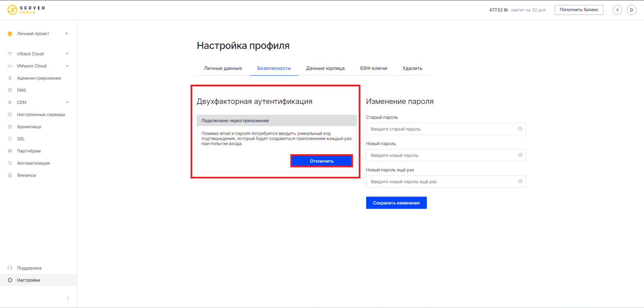Viewport: 644px width, 308px height.
Task: Click the plus create icon in header
Action: coord(617,10)
